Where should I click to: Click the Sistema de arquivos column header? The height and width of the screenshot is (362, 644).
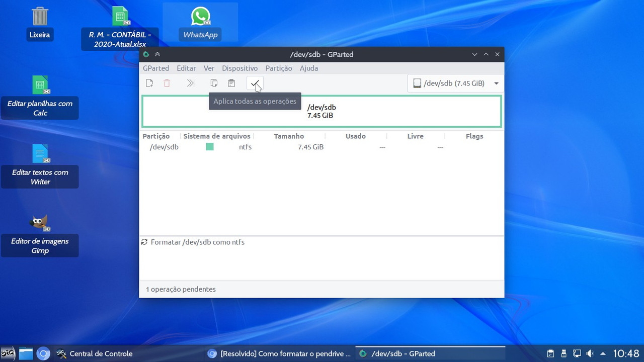click(x=216, y=136)
